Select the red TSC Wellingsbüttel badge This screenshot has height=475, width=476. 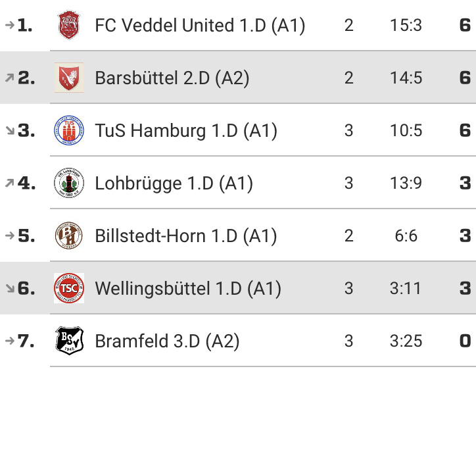pos(69,288)
